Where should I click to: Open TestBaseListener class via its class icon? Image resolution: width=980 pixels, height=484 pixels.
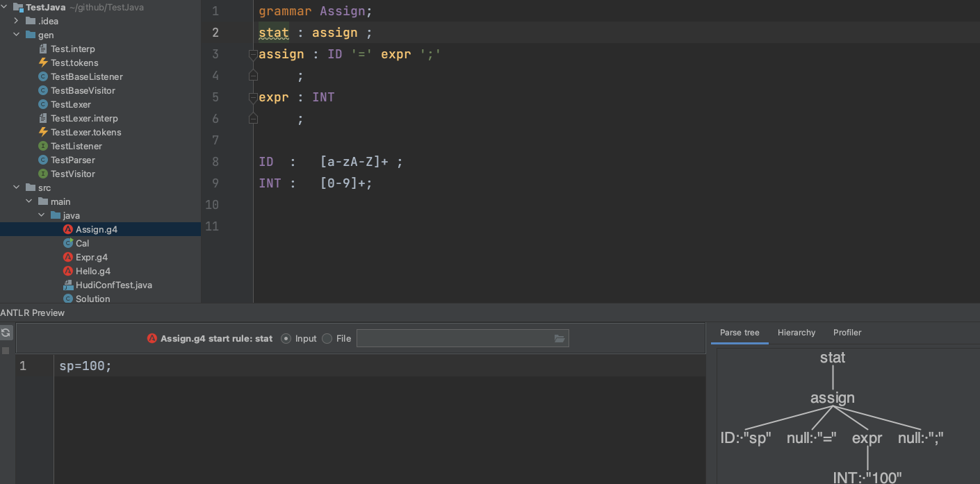pyautogui.click(x=42, y=76)
